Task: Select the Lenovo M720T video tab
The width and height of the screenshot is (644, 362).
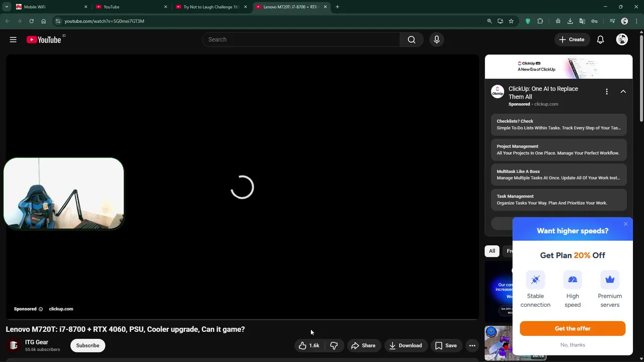Action: (292, 7)
